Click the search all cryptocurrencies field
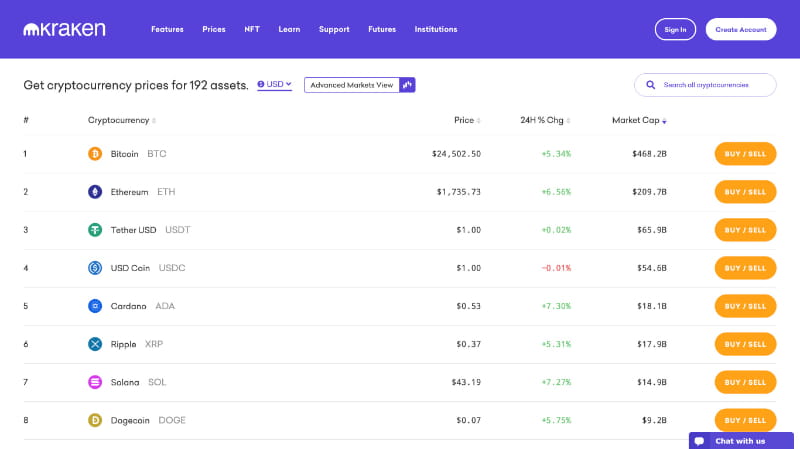This screenshot has width=800, height=449. pos(712,85)
